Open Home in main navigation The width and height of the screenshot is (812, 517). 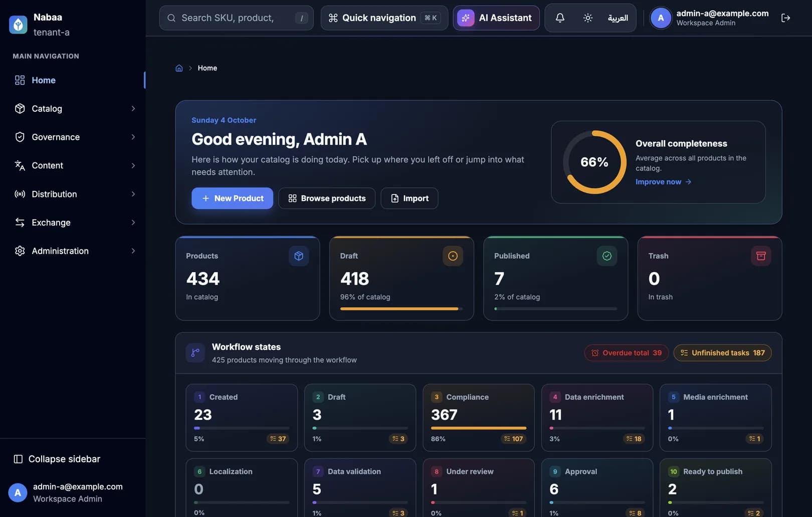click(x=73, y=80)
